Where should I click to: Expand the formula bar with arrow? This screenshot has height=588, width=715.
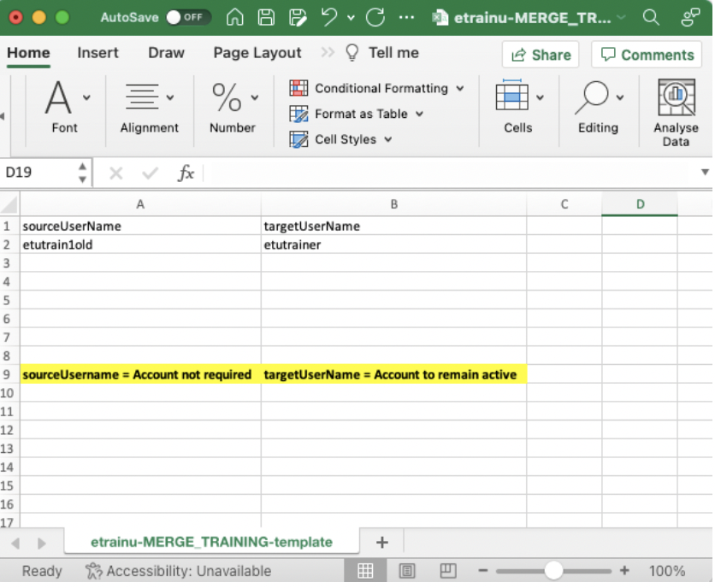[x=705, y=173]
